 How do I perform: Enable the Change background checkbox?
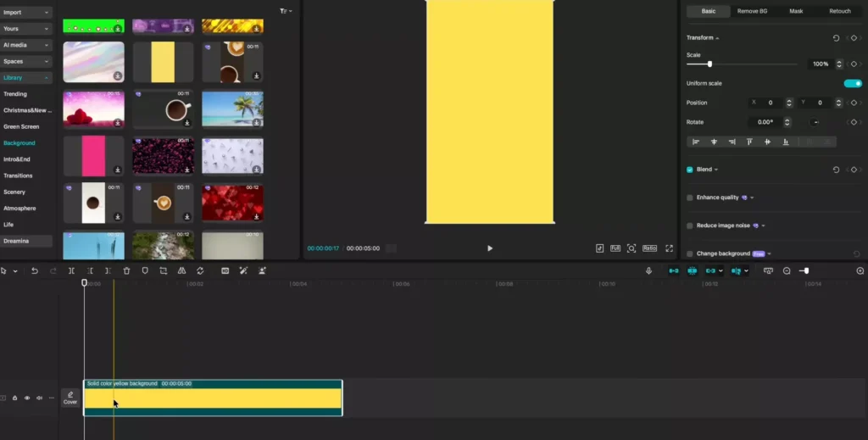click(690, 254)
